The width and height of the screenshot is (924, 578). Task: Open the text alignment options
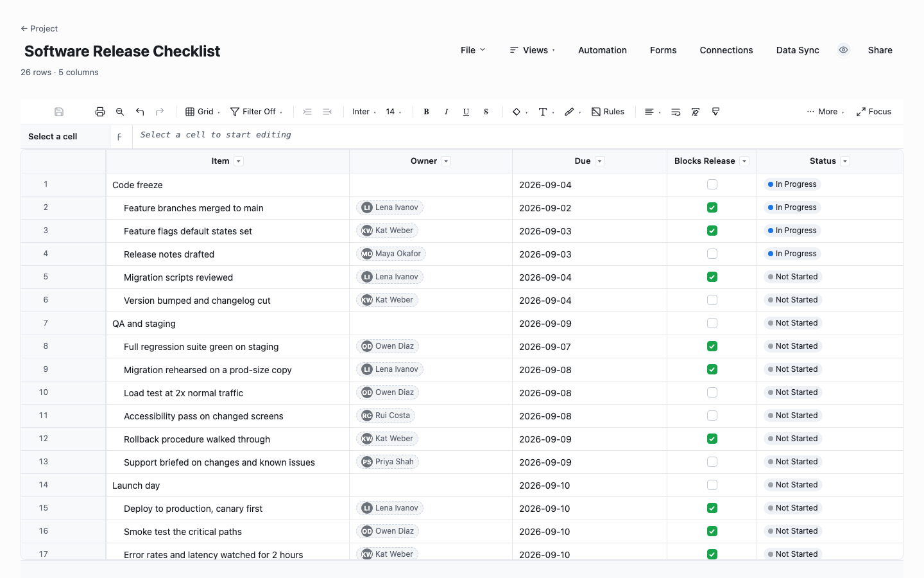coord(652,112)
